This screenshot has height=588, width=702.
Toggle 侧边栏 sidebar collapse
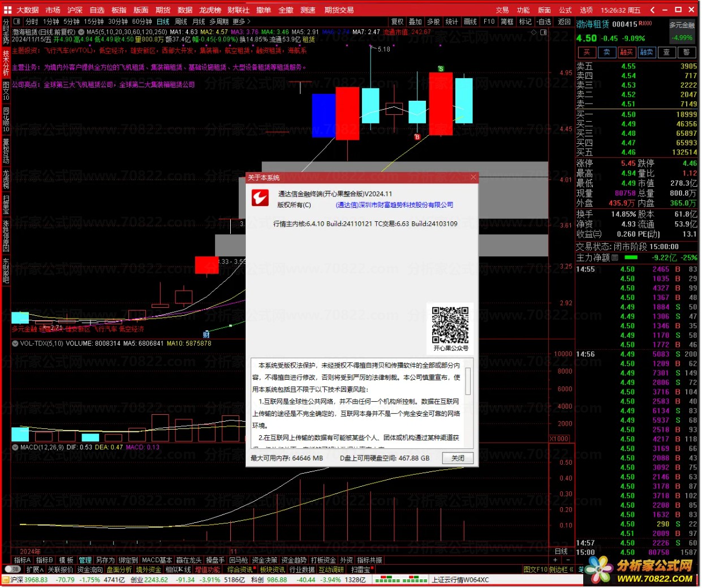pos(561,569)
